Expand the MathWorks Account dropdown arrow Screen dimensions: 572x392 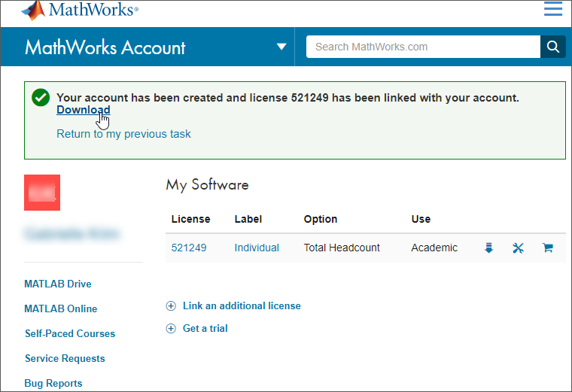click(281, 47)
